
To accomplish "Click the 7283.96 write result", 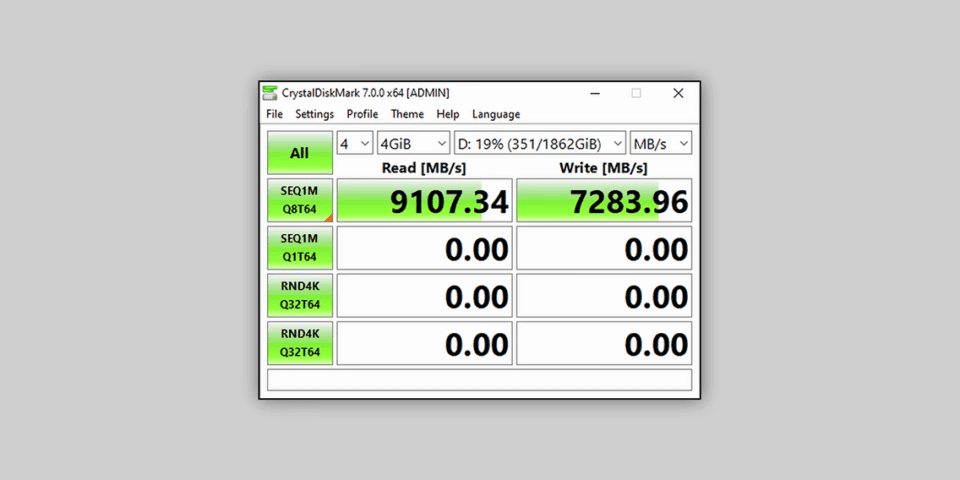I will coord(604,200).
